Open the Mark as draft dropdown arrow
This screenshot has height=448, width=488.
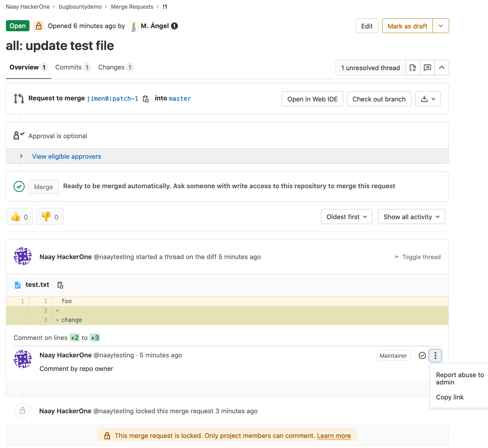[x=441, y=26]
